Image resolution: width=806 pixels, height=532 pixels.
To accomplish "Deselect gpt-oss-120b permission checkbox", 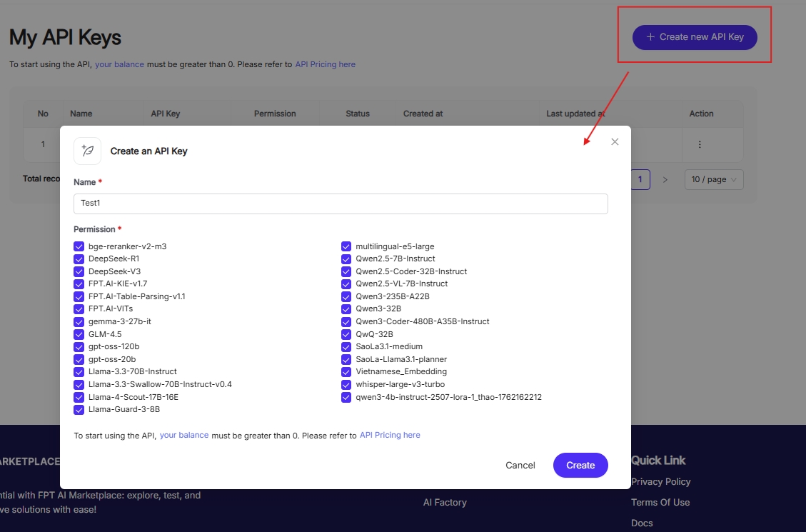I will click(x=79, y=346).
